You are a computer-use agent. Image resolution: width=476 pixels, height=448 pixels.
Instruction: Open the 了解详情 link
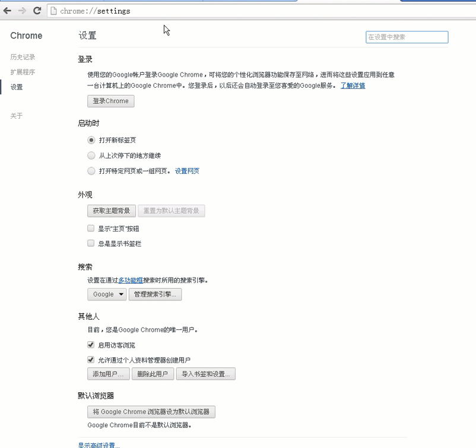pos(353,85)
